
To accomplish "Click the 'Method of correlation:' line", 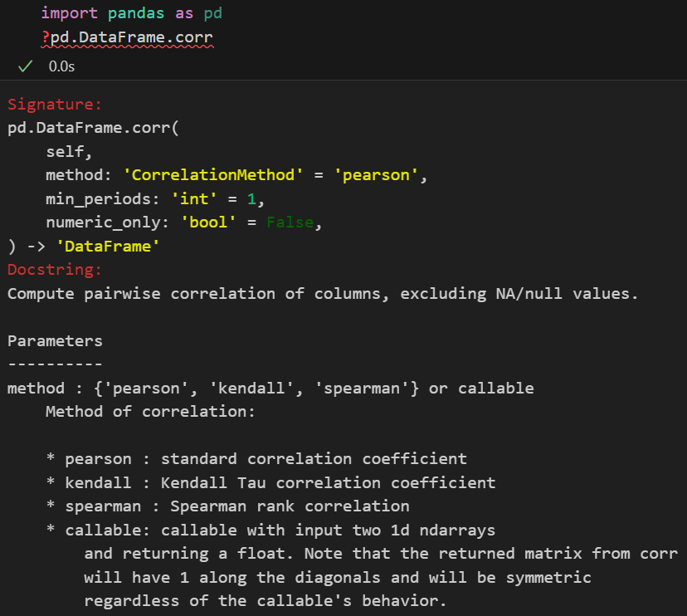I will (150, 412).
